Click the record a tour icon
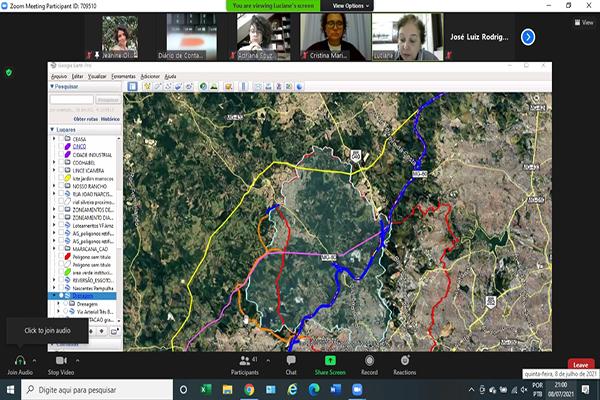 [189, 87]
